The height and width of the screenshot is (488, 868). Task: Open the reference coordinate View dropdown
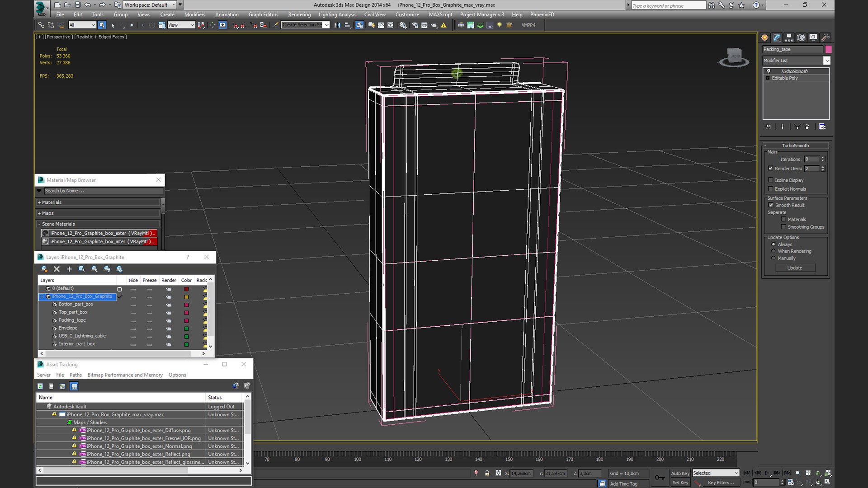click(192, 25)
